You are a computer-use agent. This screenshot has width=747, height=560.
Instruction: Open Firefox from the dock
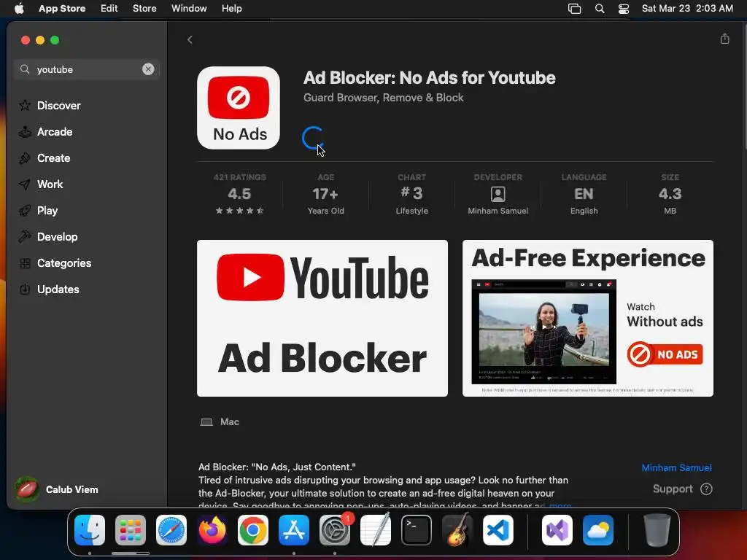click(212, 530)
